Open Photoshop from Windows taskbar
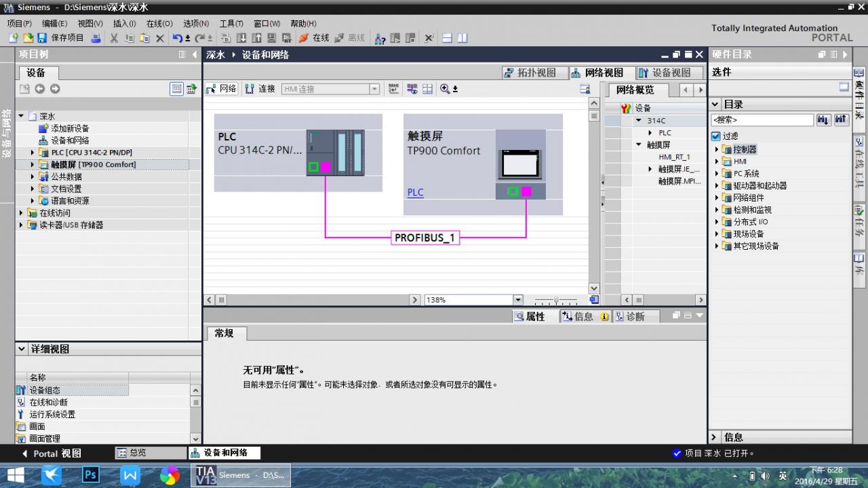This screenshot has width=868, height=488. point(91,474)
